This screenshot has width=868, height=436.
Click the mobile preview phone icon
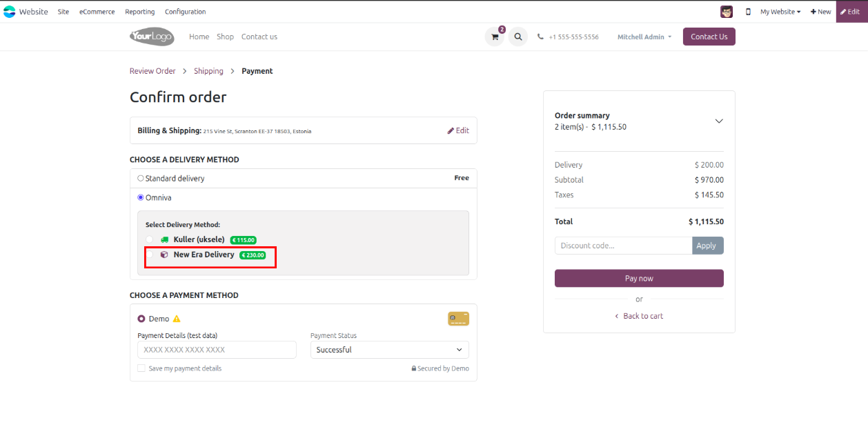[748, 12]
